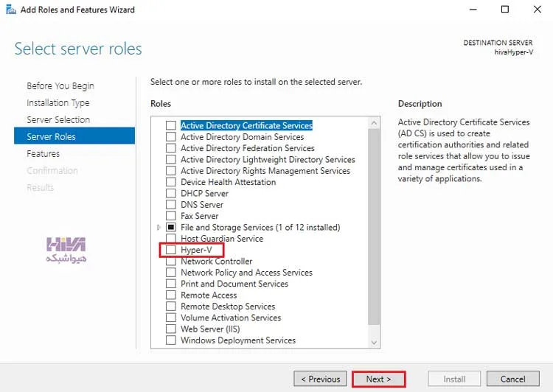The height and width of the screenshot is (392, 553).
Task: Select the Server Roles step
Action: [x=74, y=136]
